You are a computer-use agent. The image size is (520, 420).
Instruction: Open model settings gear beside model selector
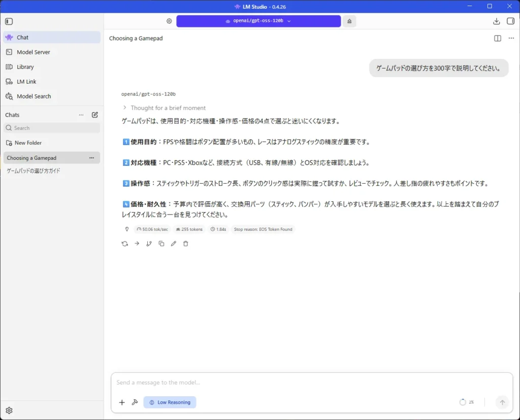169,21
